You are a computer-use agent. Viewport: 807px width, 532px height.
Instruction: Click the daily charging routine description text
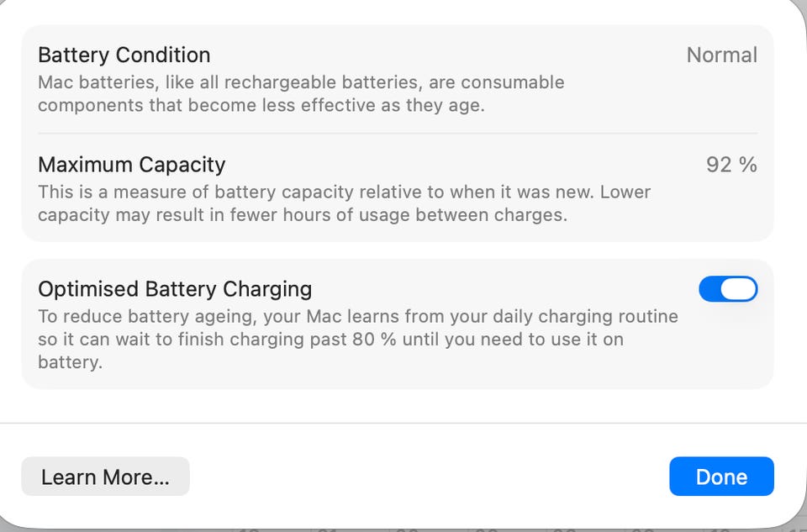[357, 317]
